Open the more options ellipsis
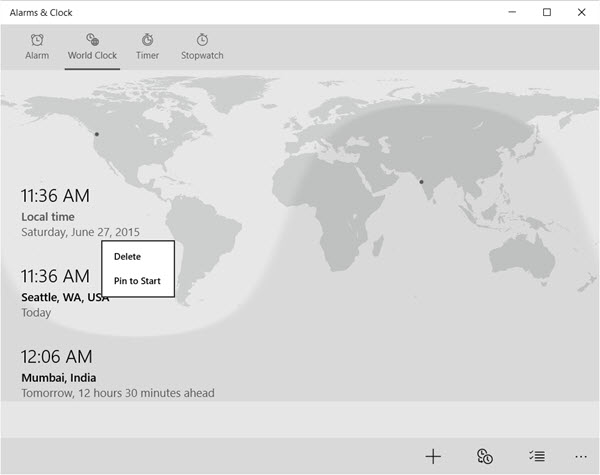This screenshot has height=475, width=600. click(581, 456)
